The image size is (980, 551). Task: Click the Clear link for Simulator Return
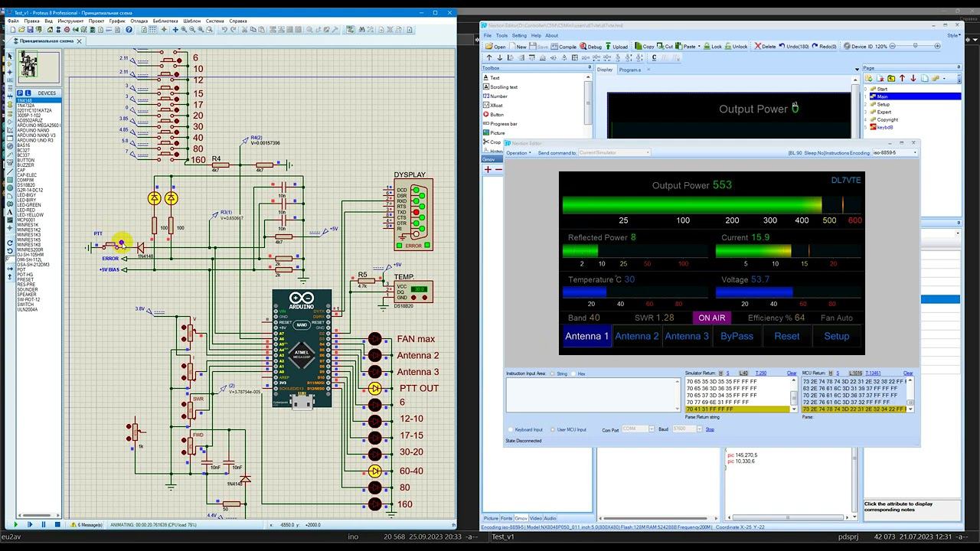click(792, 373)
